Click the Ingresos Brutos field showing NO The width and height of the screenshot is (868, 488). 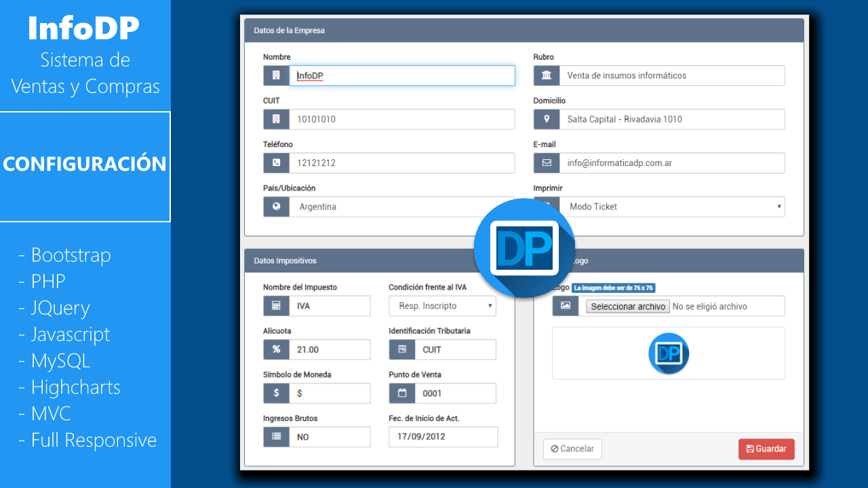coord(330,437)
